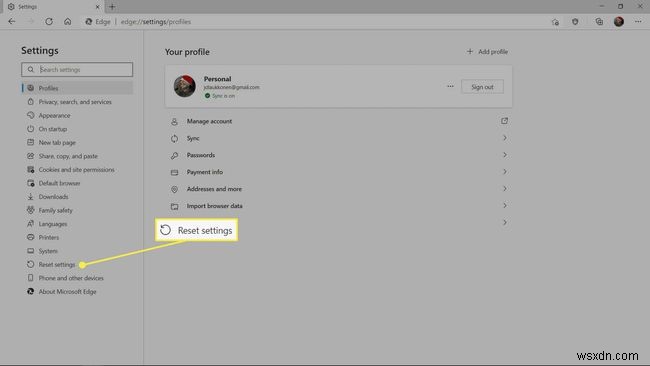
Task: Close the Settings tab
Action: 98,7
